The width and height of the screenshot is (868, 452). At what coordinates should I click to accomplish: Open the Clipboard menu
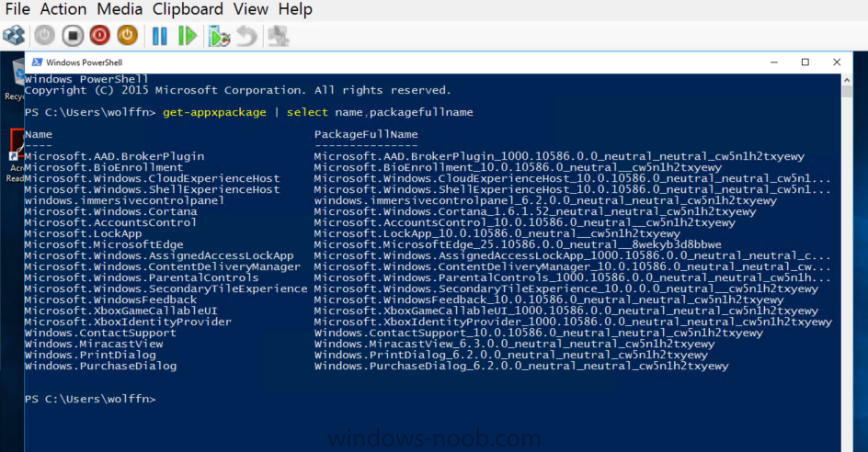tap(188, 9)
